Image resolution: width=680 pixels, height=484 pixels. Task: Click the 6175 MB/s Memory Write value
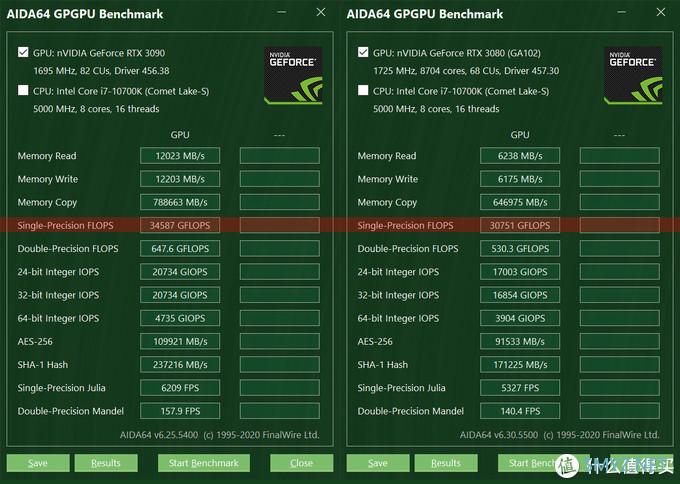point(520,179)
